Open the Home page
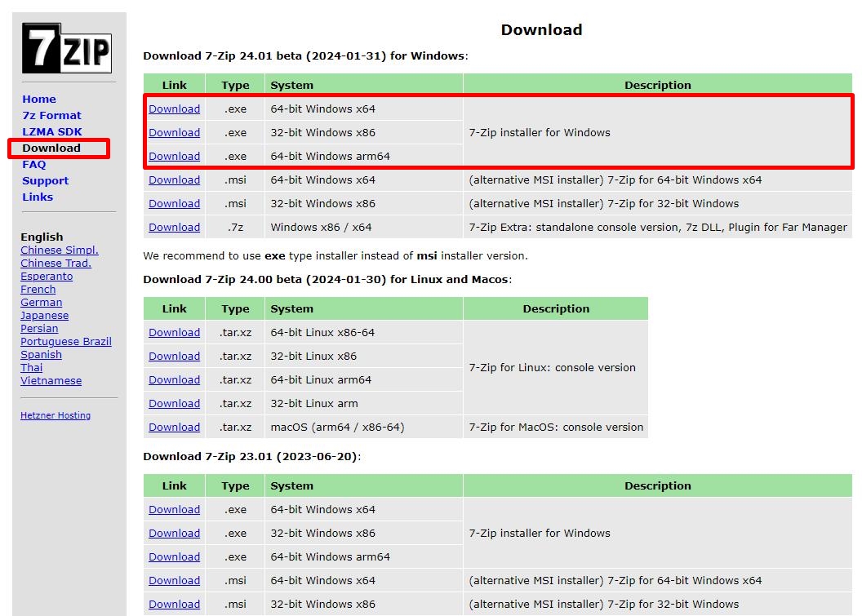The height and width of the screenshot is (616, 862). pyautogui.click(x=38, y=99)
